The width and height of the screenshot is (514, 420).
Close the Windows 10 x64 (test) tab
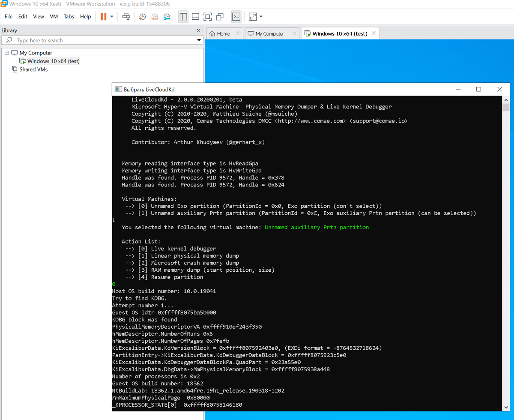tap(374, 33)
